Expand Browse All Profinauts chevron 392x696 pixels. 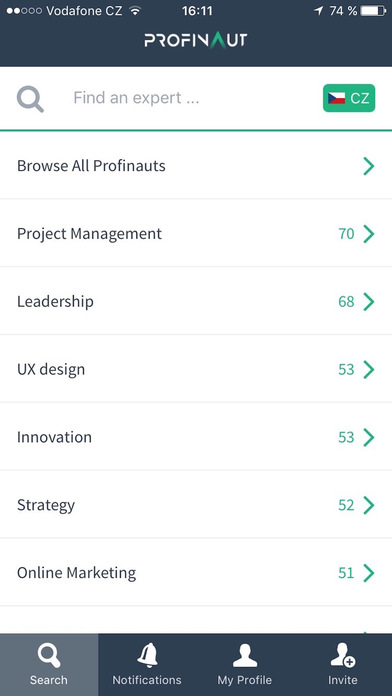point(368,166)
